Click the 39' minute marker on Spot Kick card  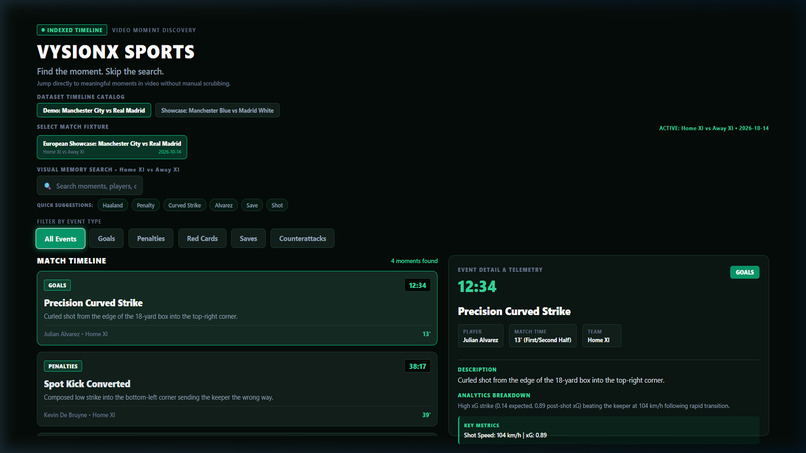(426, 415)
